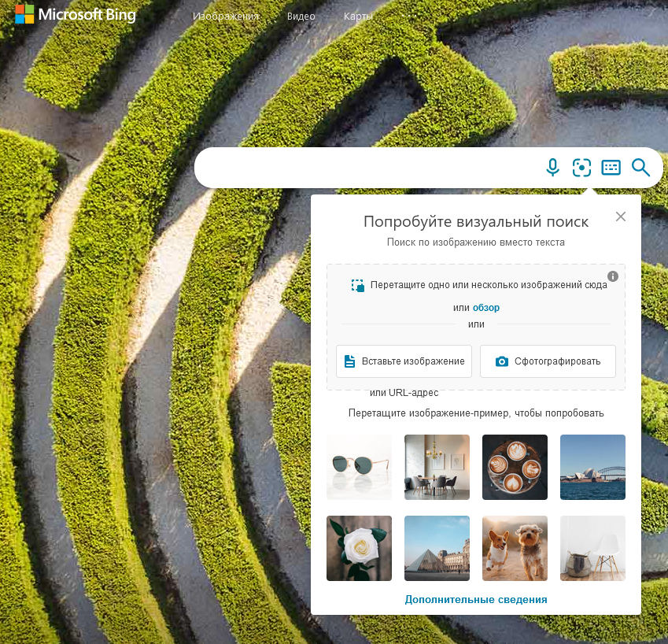Open the Дополнительные сведения link
This screenshot has width=668, height=644.
[x=475, y=600]
